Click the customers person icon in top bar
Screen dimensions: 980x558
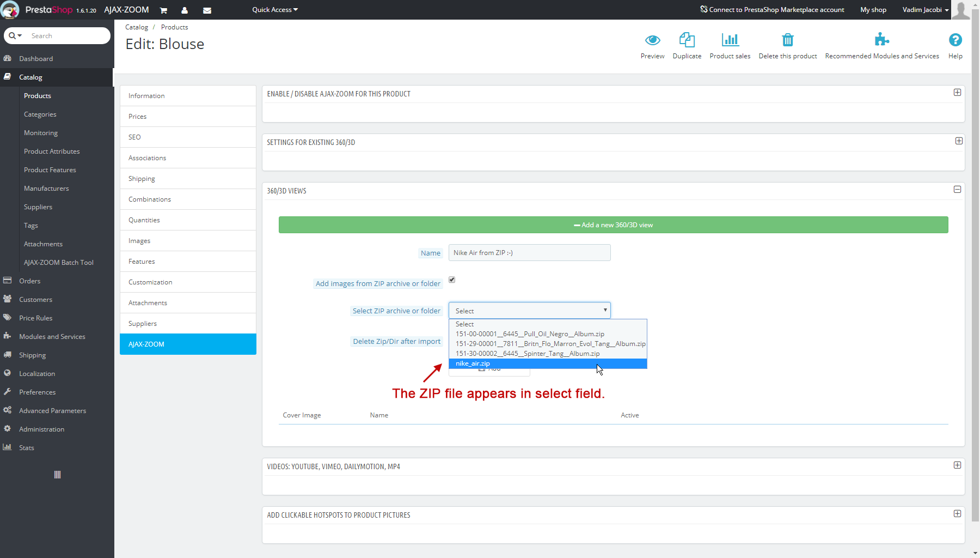185,10
